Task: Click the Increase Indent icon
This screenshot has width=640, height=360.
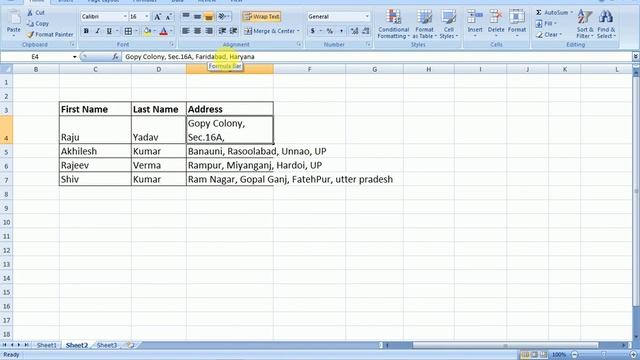Action: coord(234,31)
